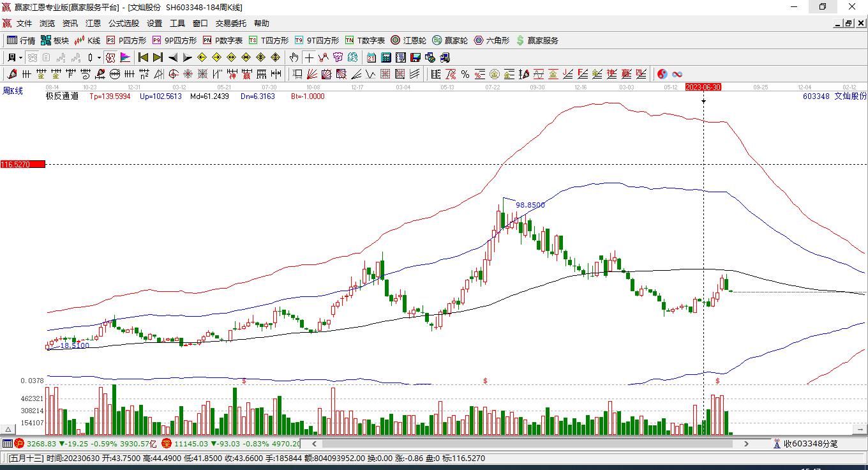
Task: Open the calendar icon showing 21
Action: pyautogui.click(x=371, y=57)
